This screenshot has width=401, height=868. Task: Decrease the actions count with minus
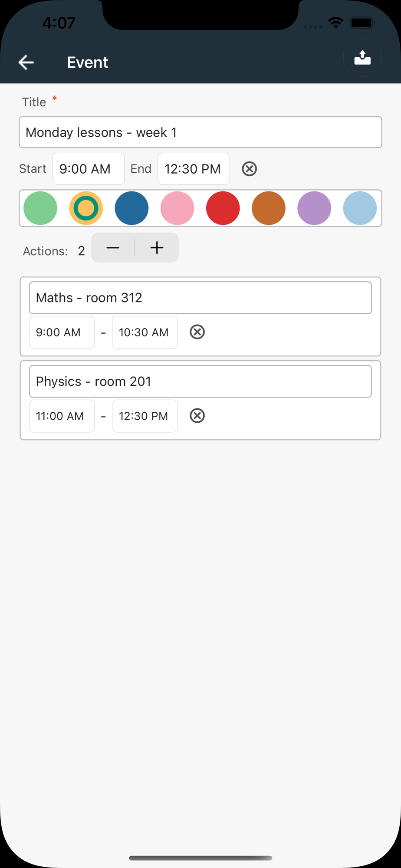click(x=113, y=248)
